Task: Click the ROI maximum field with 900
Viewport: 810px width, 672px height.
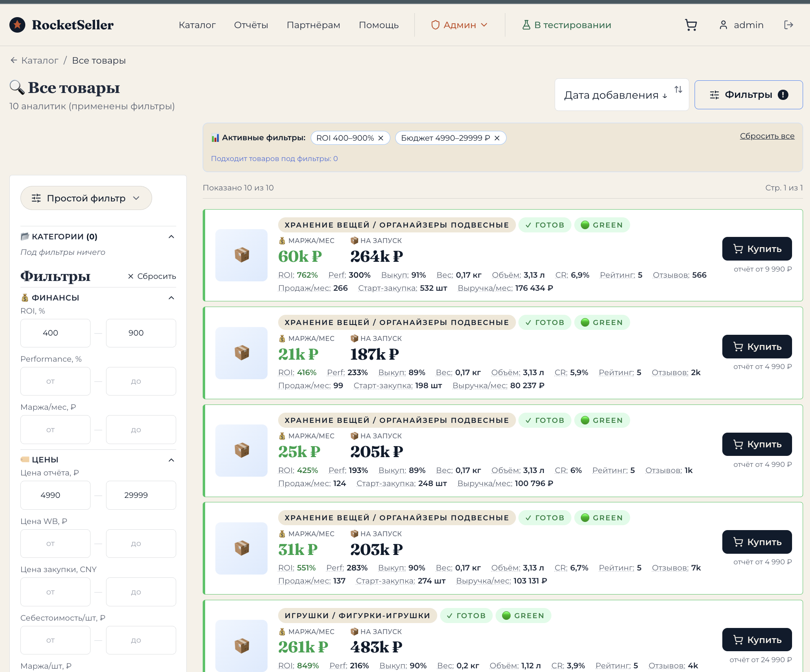Action: click(141, 333)
